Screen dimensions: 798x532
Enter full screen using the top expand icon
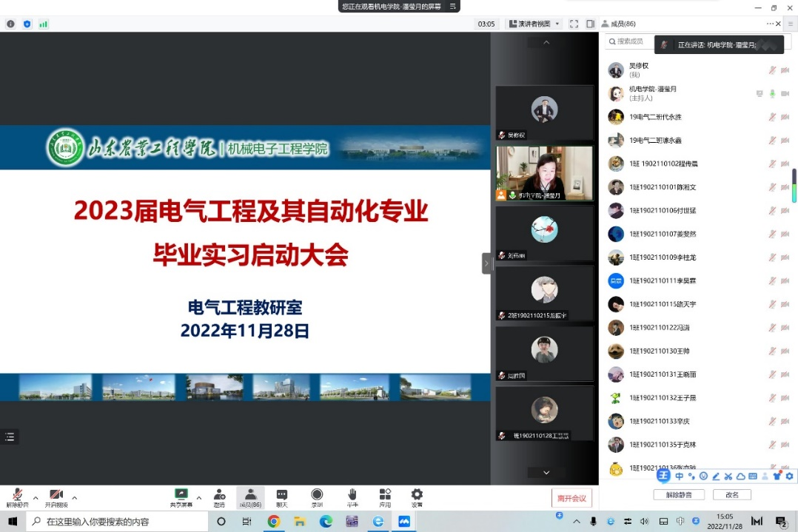574,24
